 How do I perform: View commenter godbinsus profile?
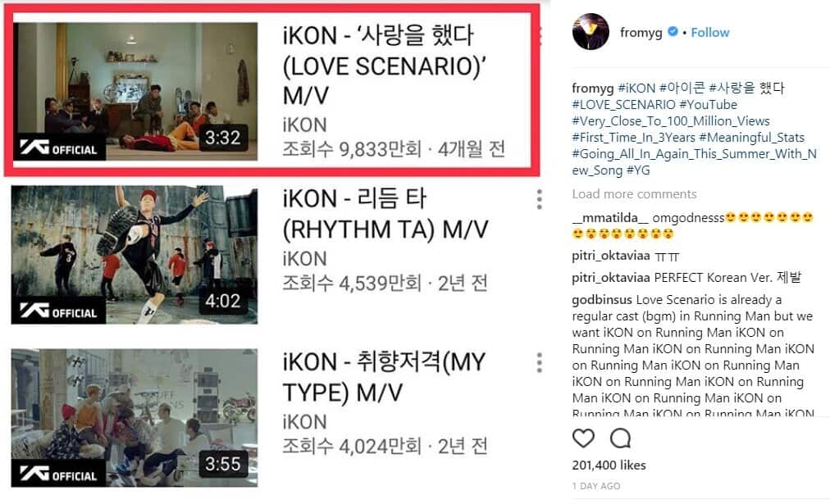pos(602,300)
